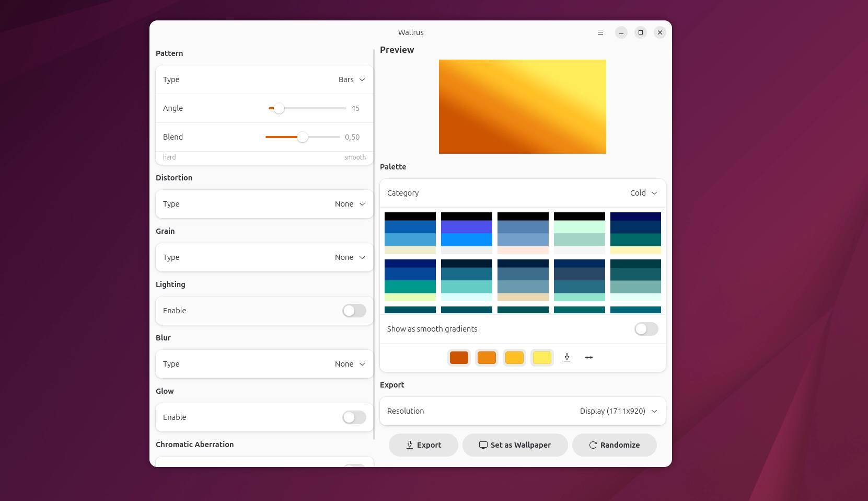This screenshot has height=501, width=868.
Task: Open the Grain Type dropdown
Action: coord(350,257)
